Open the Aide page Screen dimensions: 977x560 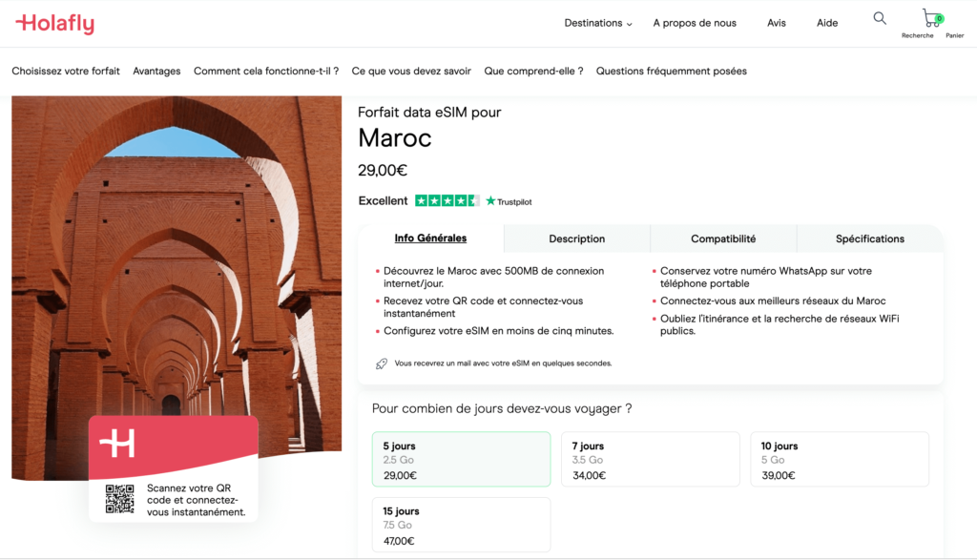click(x=826, y=22)
